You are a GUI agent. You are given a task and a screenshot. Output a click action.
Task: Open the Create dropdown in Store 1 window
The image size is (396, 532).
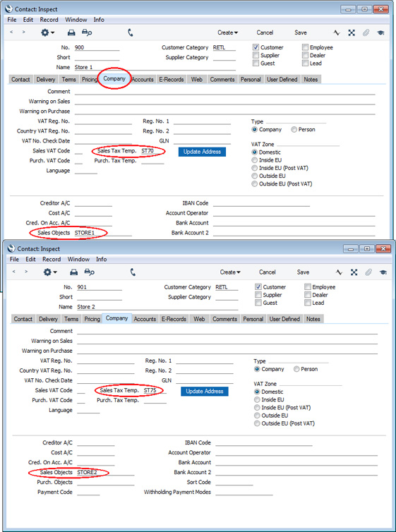(x=228, y=32)
